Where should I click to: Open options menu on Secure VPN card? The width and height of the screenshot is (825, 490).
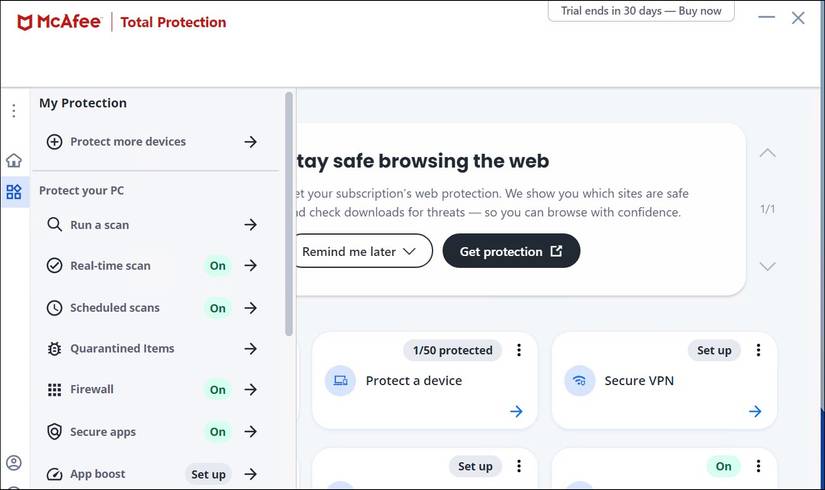758,350
